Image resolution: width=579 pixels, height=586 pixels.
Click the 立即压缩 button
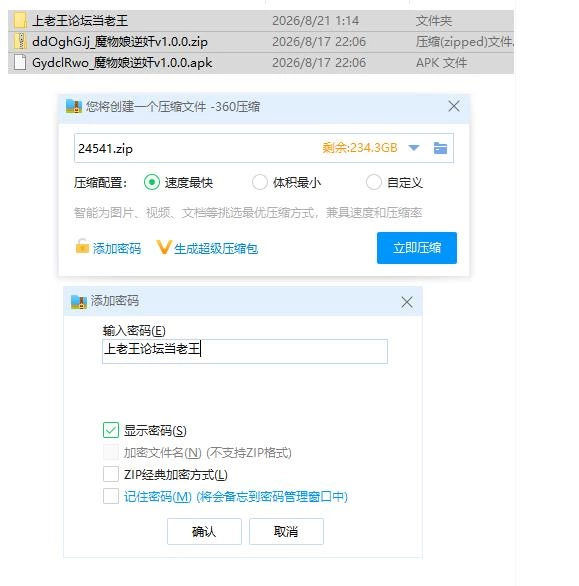[x=417, y=248]
